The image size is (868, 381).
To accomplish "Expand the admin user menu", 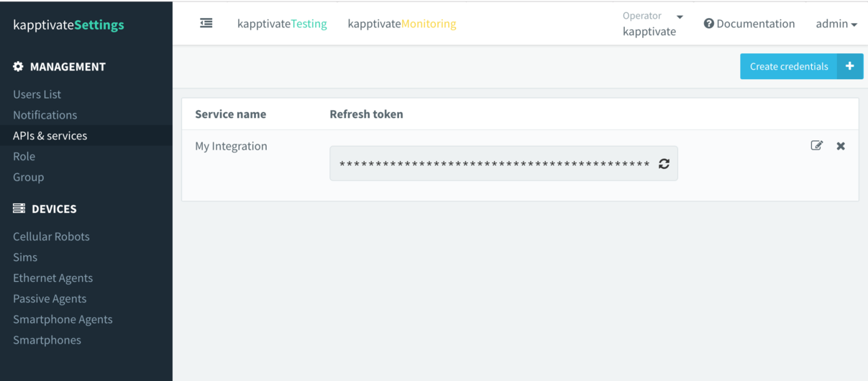I will [836, 24].
